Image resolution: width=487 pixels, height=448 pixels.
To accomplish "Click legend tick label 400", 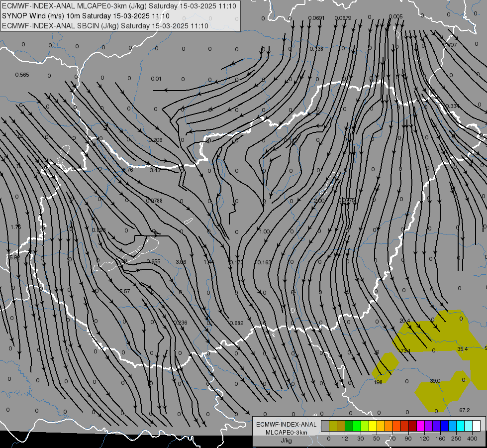I will tap(472, 439).
